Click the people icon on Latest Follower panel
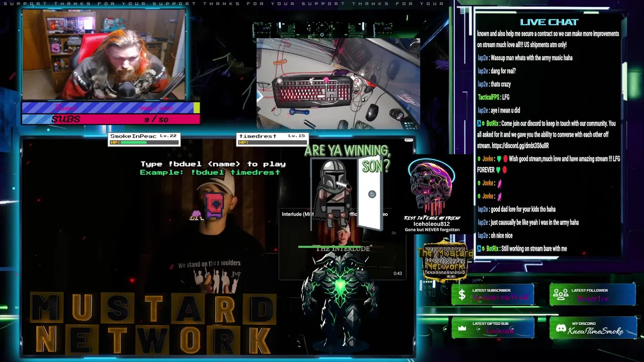Screen dimensions: 644x362 tap(561, 294)
